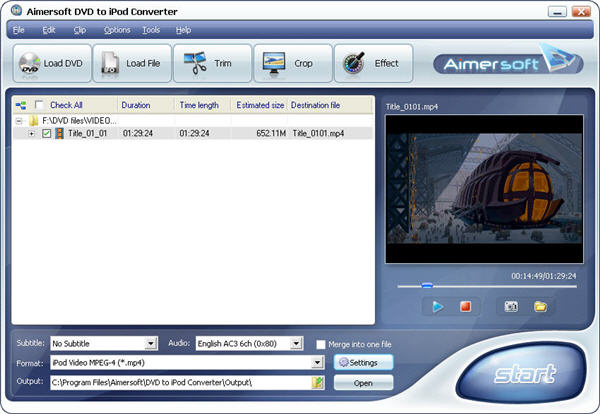The height and width of the screenshot is (414, 600).
Task: Open the Clip menu
Action: coord(80,30)
